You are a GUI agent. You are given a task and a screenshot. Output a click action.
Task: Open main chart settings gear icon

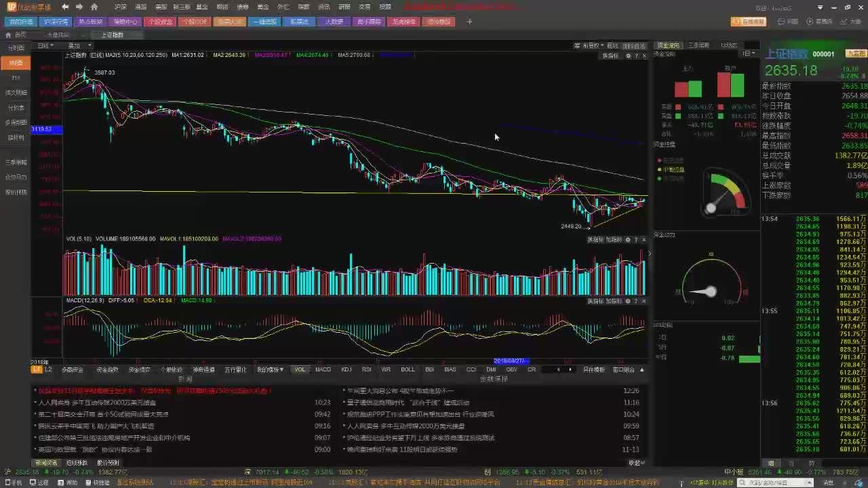pyautogui.click(x=628, y=56)
